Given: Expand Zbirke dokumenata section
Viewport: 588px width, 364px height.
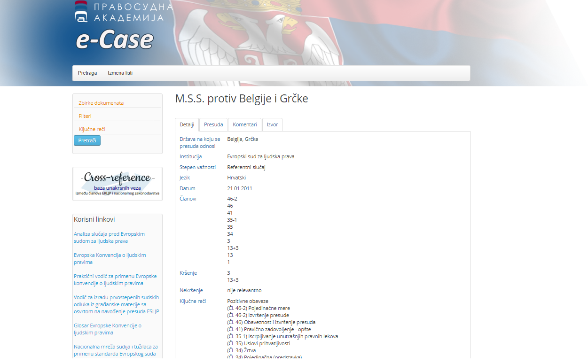Looking at the screenshot, I should (101, 103).
